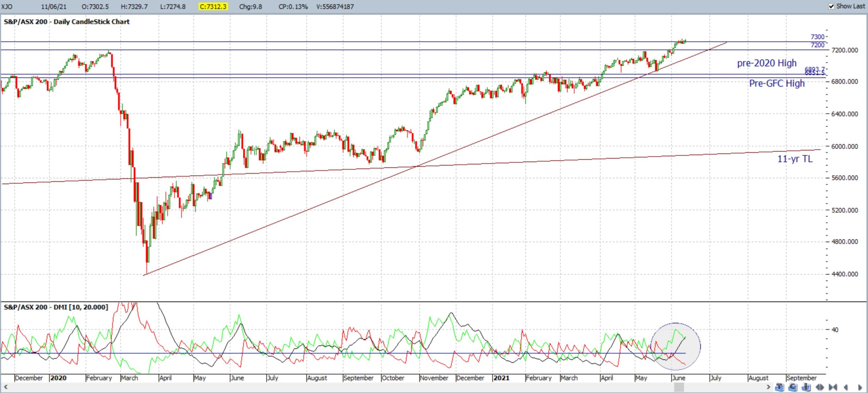Click the 6400.000 price axis label
Image resolution: width=868 pixels, height=393 pixels.
click(x=844, y=114)
